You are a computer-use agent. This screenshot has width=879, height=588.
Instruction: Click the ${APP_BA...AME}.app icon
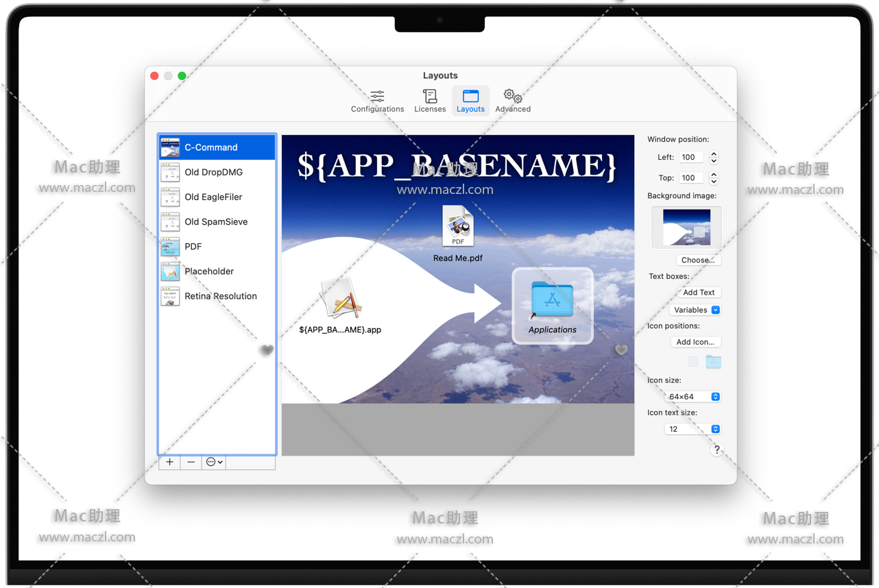[x=340, y=299]
